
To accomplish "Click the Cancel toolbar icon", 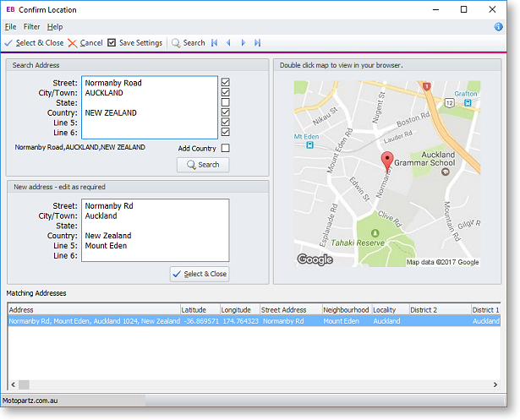I will pos(73,43).
